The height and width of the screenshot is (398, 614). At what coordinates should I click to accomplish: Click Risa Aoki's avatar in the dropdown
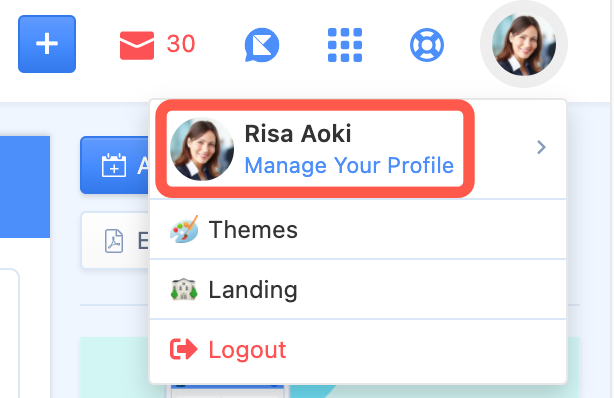202,149
